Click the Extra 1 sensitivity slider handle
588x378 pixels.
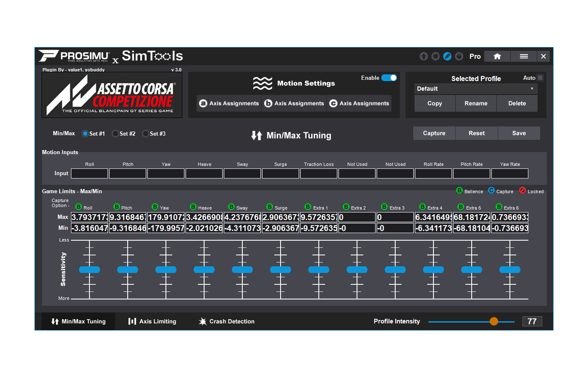319,270
